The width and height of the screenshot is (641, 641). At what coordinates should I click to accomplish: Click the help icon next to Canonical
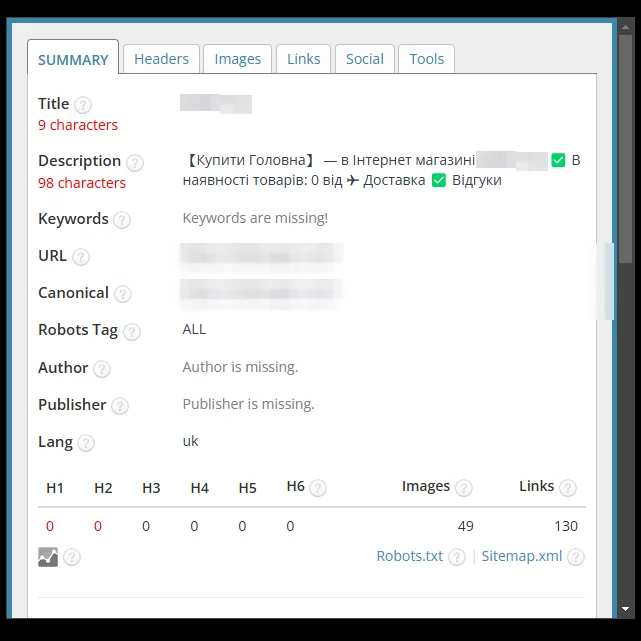pos(123,294)
